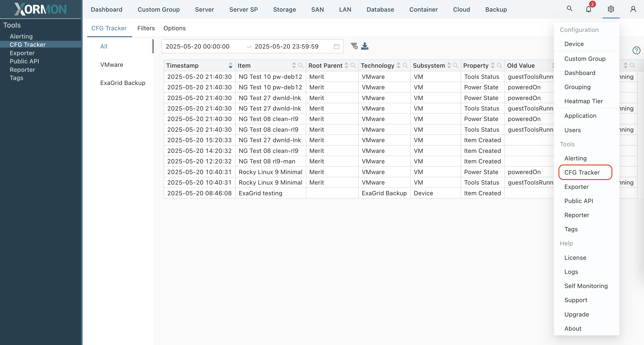Open the calendar icon in date range
This screenshot has width=644, height=345.
pos(337,46)
